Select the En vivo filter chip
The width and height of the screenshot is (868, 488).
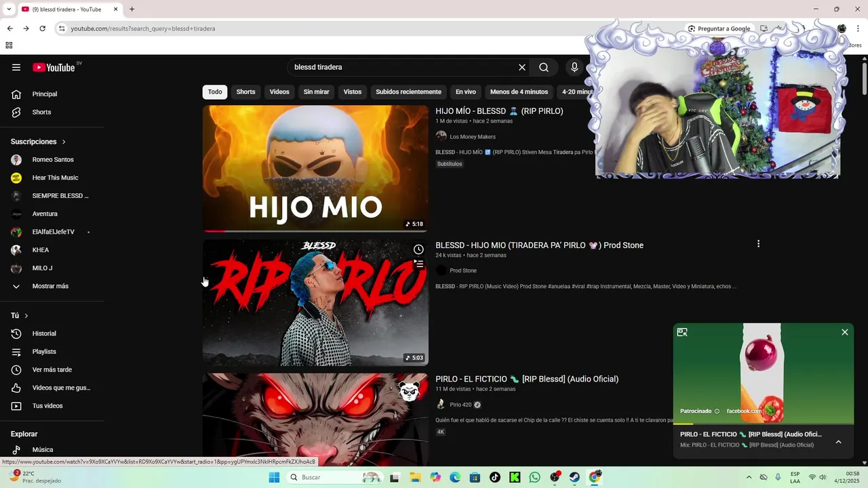point(466,91)
